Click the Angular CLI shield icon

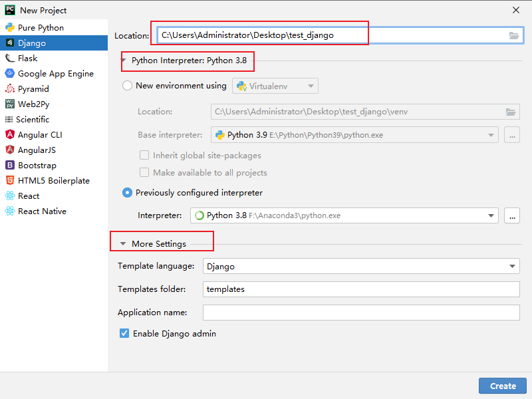[x=10, y=135]
